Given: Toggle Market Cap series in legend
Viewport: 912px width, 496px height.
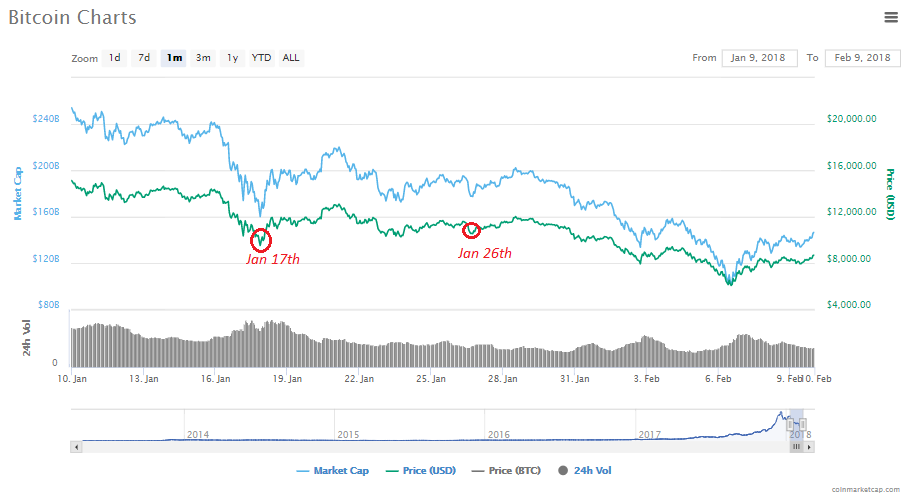Looking at the screenshot, I should [333, 470].
